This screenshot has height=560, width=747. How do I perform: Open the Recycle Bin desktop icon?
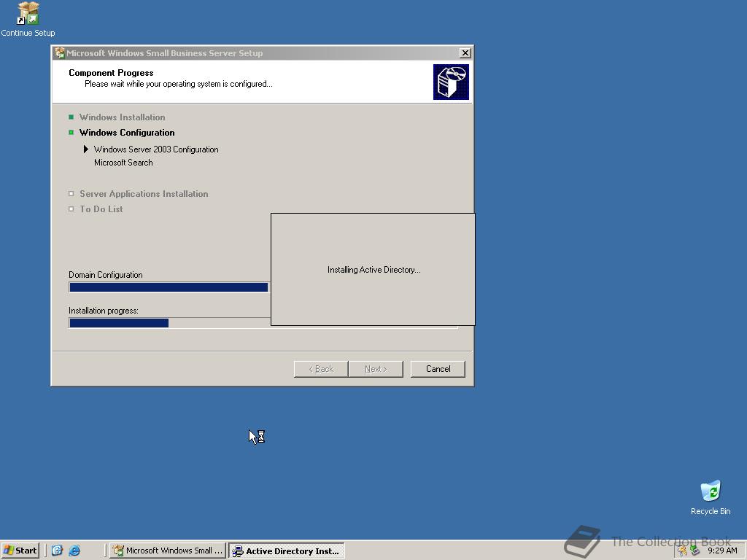711,497
